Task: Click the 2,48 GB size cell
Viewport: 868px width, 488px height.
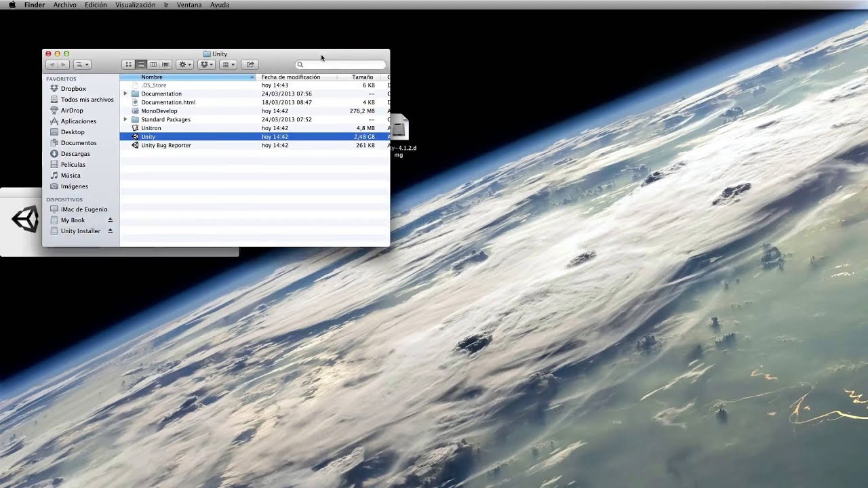Action: 364,137
